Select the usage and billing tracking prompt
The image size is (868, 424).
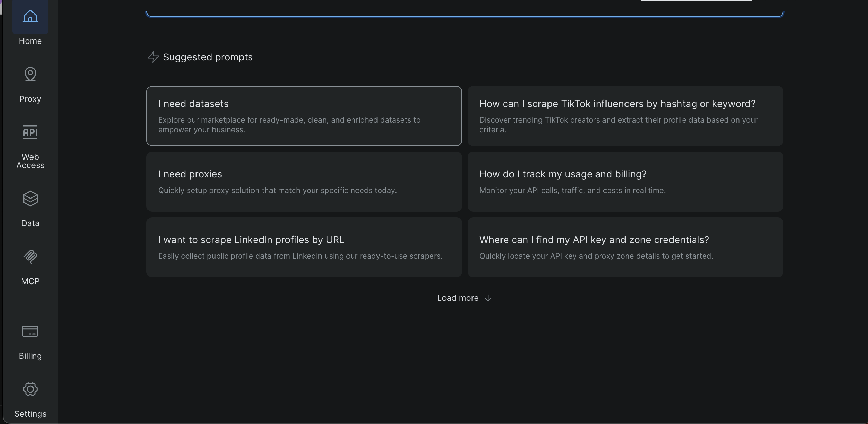point(625,182)
